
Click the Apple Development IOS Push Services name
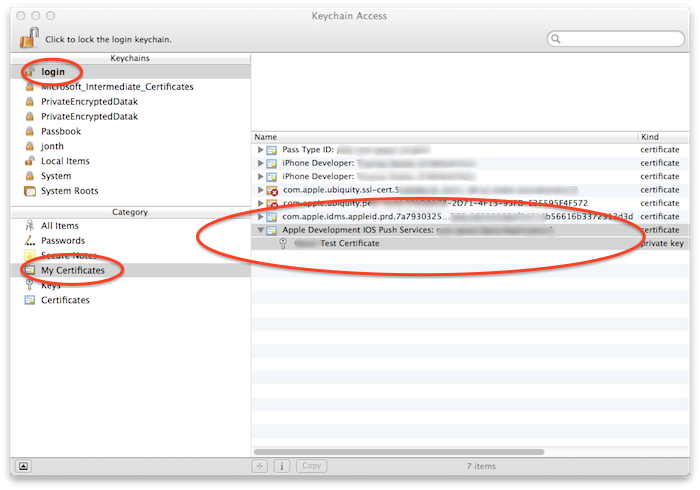(417, 230)
